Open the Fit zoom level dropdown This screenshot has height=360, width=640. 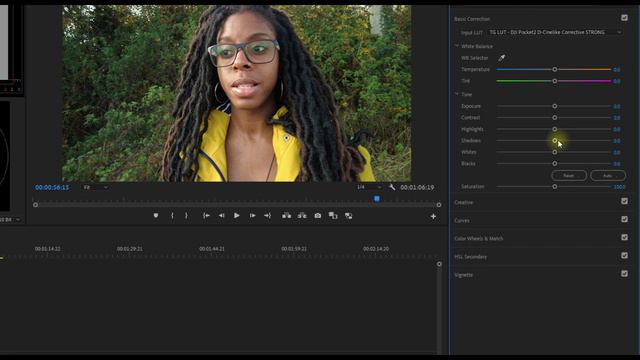[96, 187]
